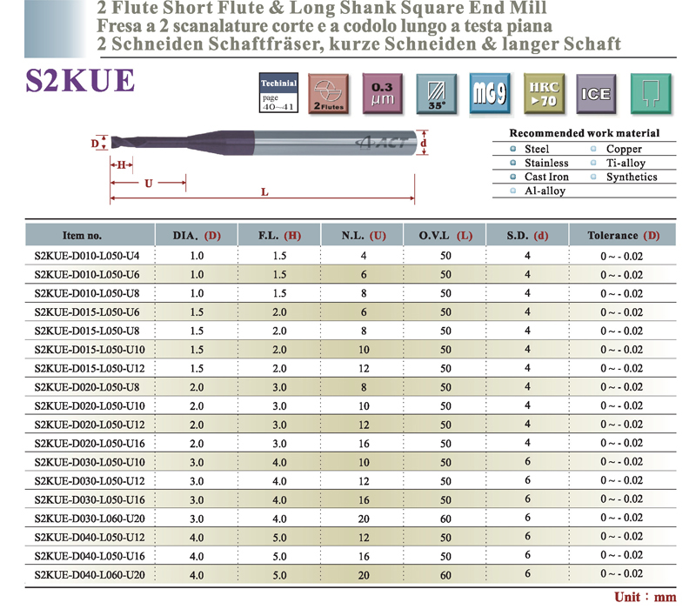Click the 'N.L. (U)' column header
Screen dimensions: 696x616
tap(364, 235)
